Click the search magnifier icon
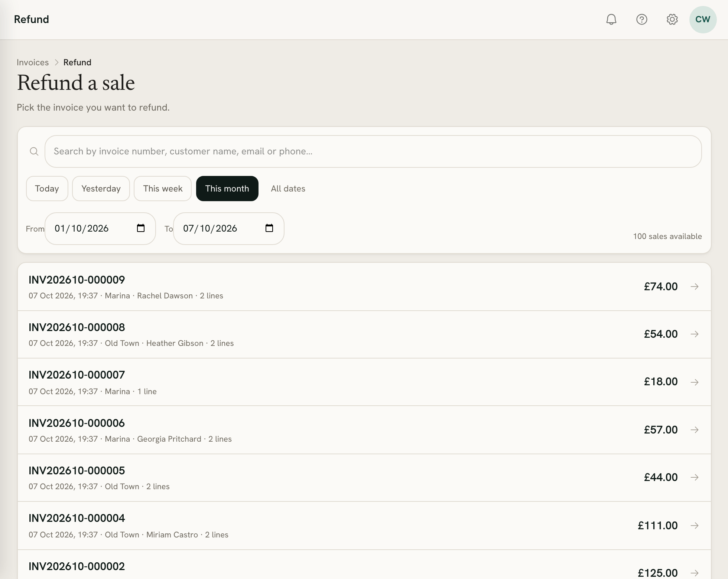This screenshot has width=728, height=579. (x=34, y=151)
